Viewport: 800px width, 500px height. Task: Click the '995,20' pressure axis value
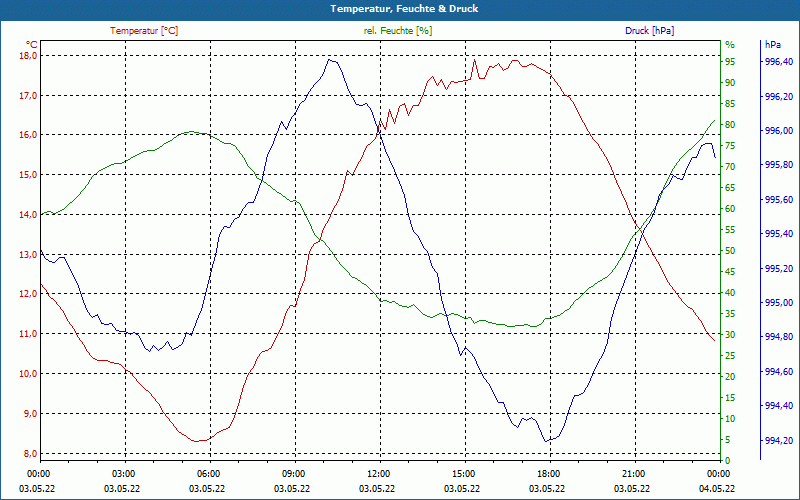(779, 268)
